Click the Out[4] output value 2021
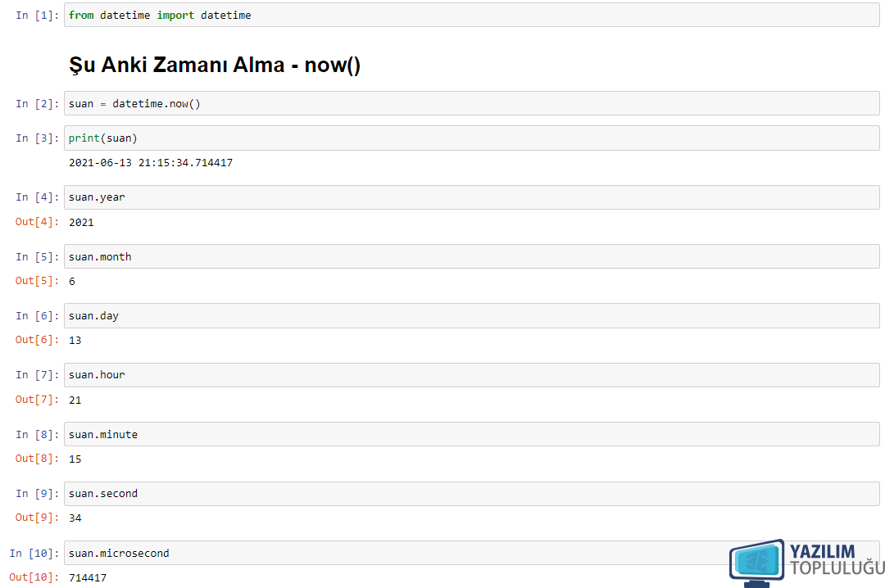The image size is (885, 588). click(x=81, y=222)
